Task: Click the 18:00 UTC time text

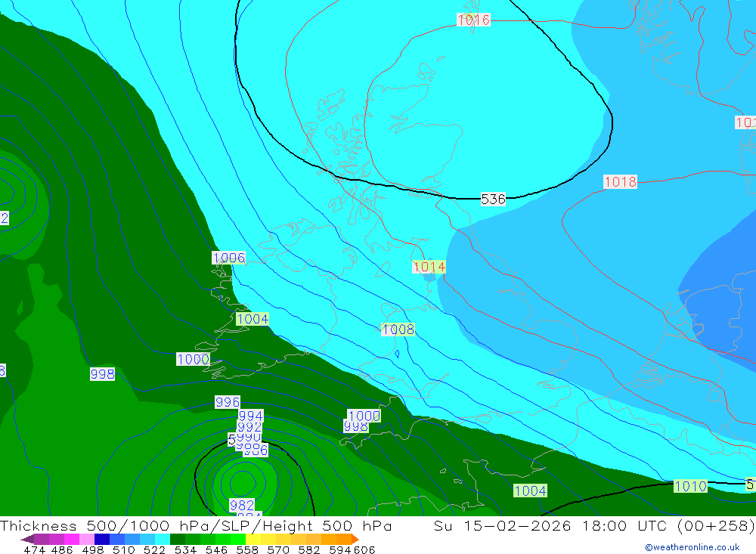Action: coord(624,525)
